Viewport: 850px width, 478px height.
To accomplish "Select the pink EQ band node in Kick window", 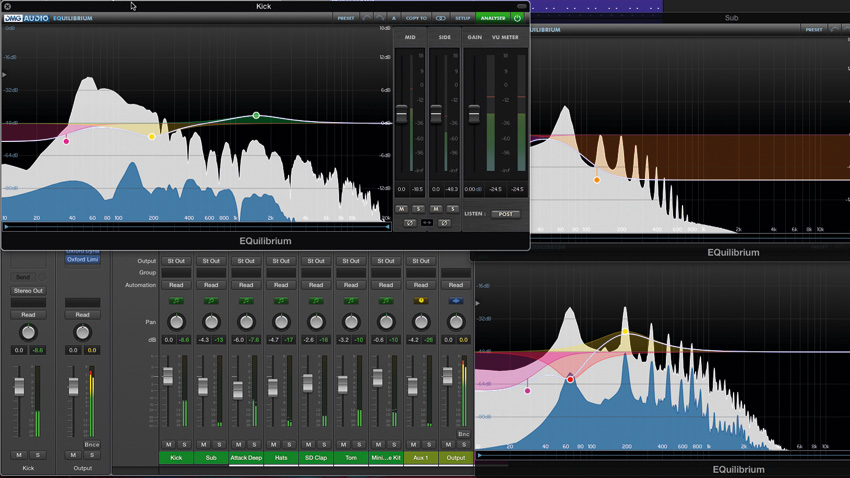I will (x=66, y=141).
